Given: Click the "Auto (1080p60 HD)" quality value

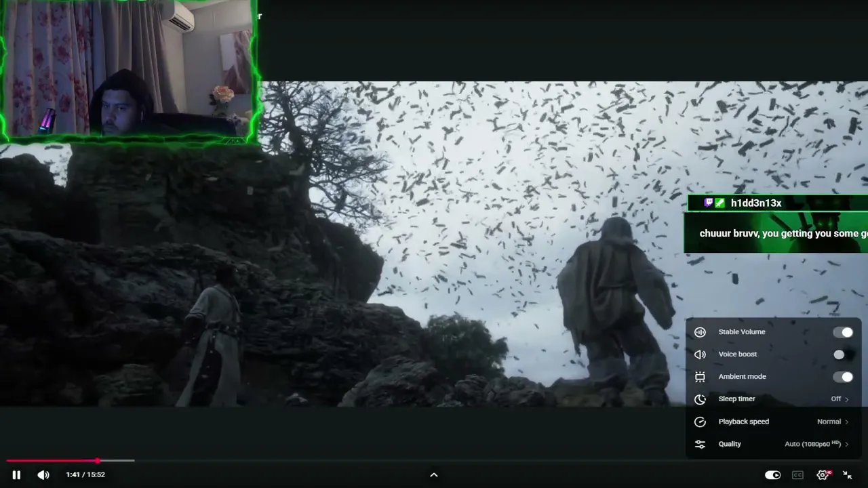Looking at the screenshot, I should pos(812,444).
